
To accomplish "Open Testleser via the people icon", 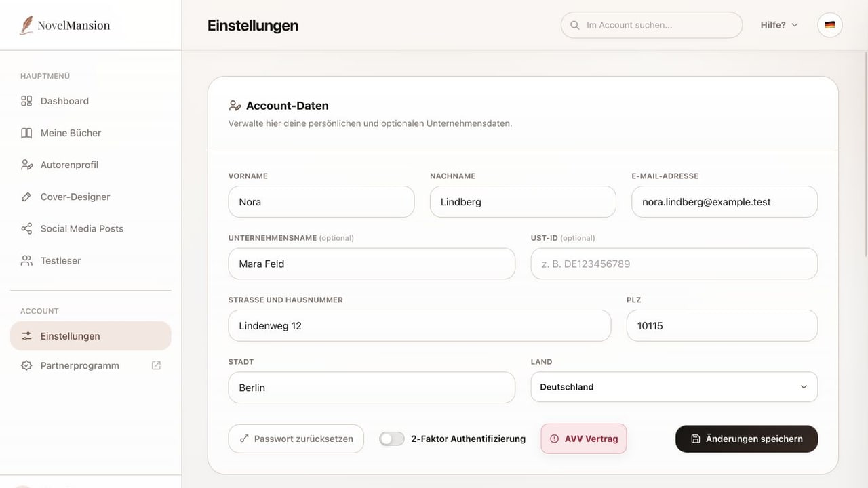I will [26, 260].
